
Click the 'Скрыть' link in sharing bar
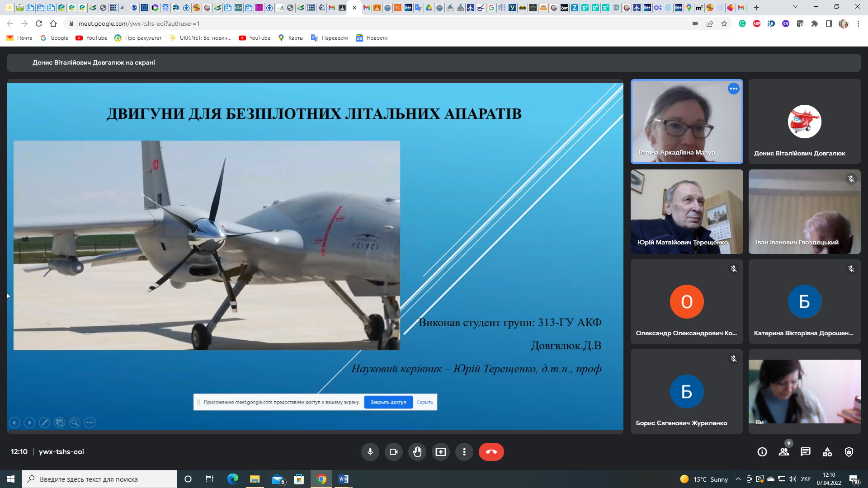(x=425, y=402)
